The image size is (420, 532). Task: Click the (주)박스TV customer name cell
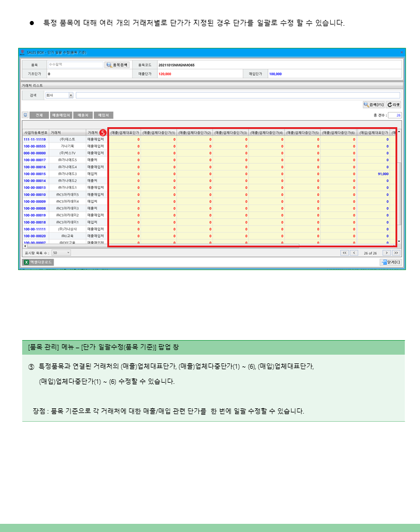(x=67, y=153)
